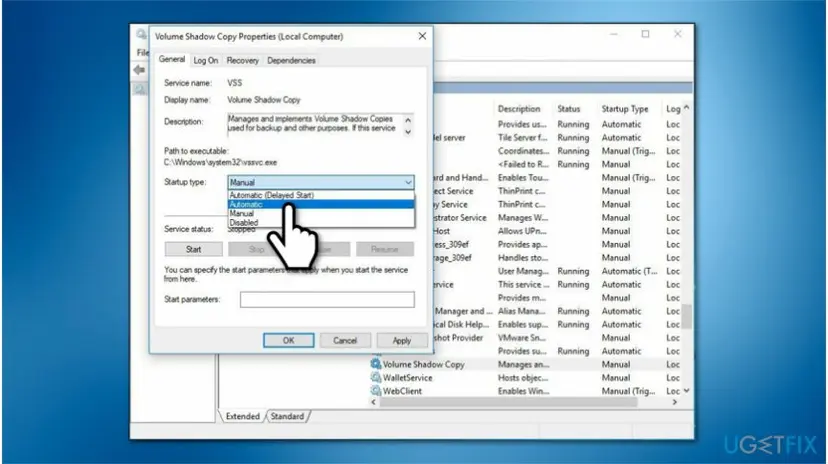Screen dimensions: 828x464
Task: Click 'Allows UPn...' description cell
Action: [x=522, y=231]
